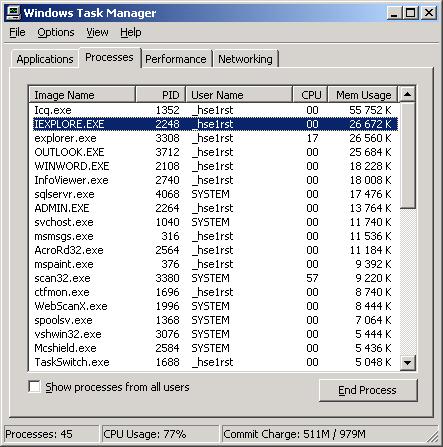Viewport: 443px width, 447px height.
Task: Select the spoolsv.exe process row
Action: pyautogui.click(x=215, y=320)
